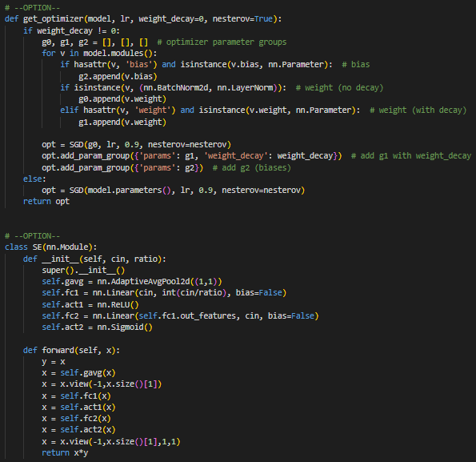Click "nn.BatchNorm2d" in the isinstance check
Viewport: 476px width, 462px height.
coord(176,88)
